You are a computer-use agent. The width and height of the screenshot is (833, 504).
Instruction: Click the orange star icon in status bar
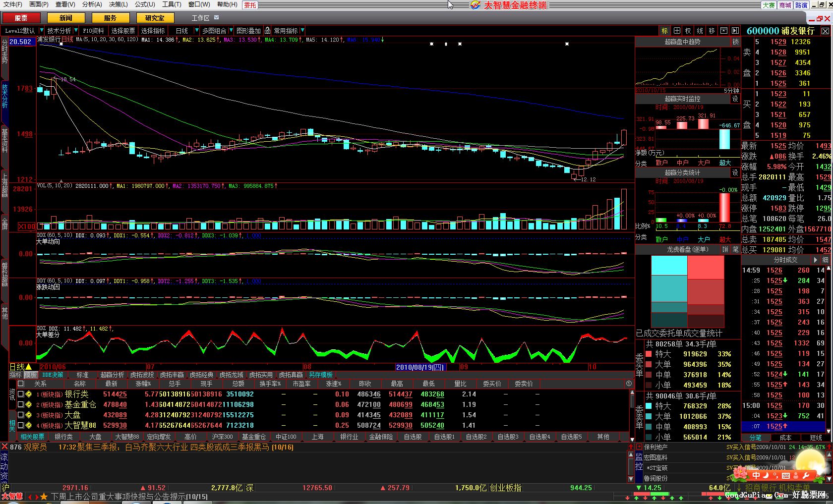click(44, 497)
